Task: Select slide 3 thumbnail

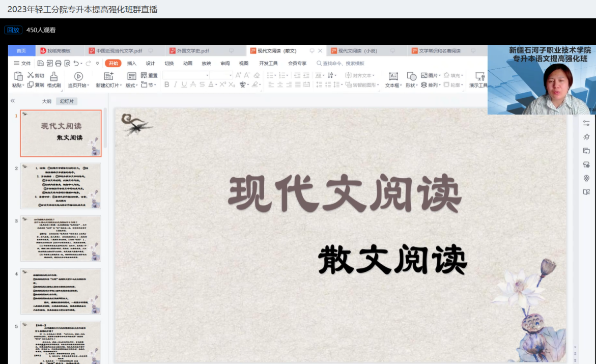Action: 61,238
